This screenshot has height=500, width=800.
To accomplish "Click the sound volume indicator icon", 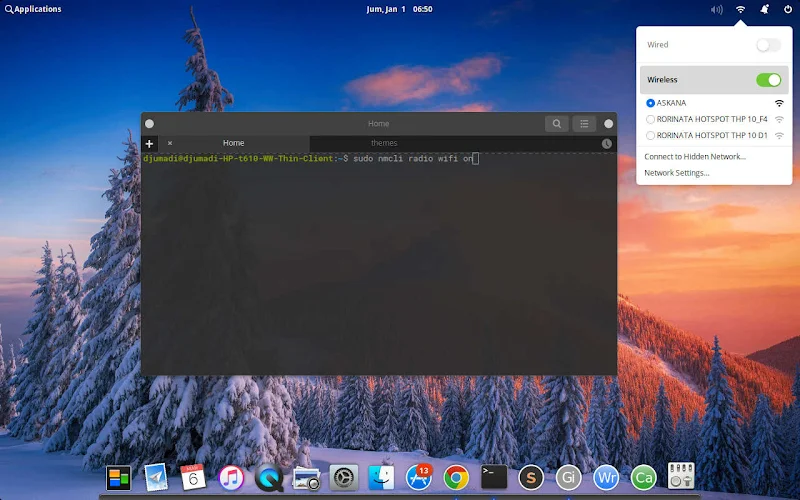I will pyautogui.click(x=717, y=9).
